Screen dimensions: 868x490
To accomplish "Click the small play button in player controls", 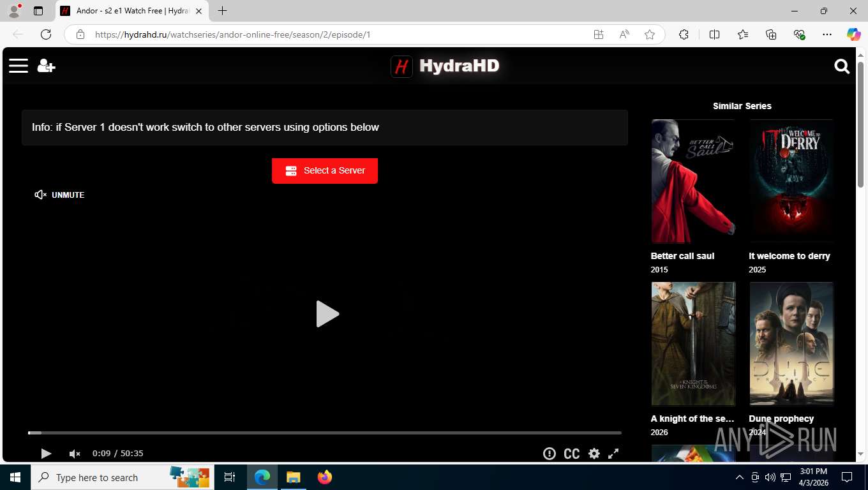I will (x=46, y=454).
